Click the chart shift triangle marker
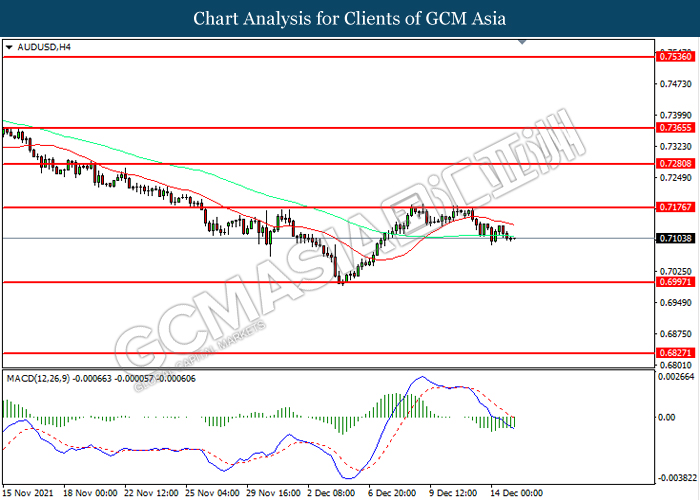Screen dimensions: 700x500 [x=522, y=42]
